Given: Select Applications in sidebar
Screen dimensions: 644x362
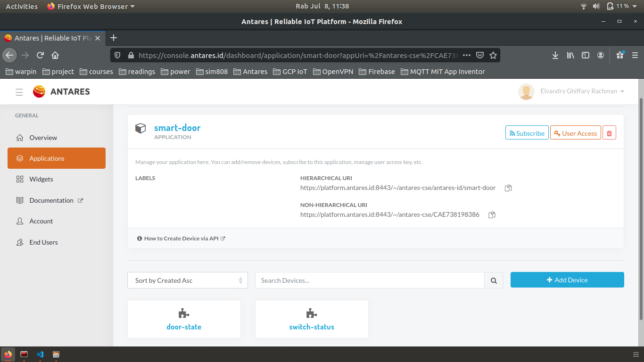Looking at the screenshot, I should tap(57, 158).
